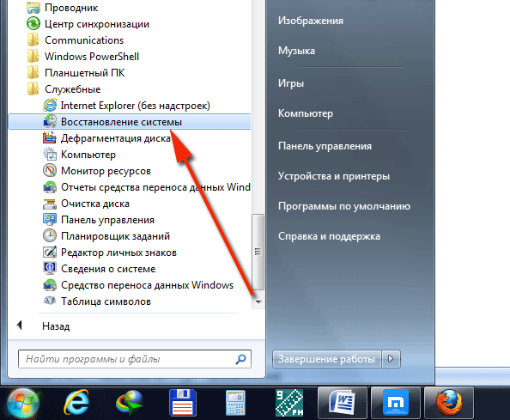Open the calculator taskbar icon
This screenshot has width=510, height=420.
click(235, 403)
